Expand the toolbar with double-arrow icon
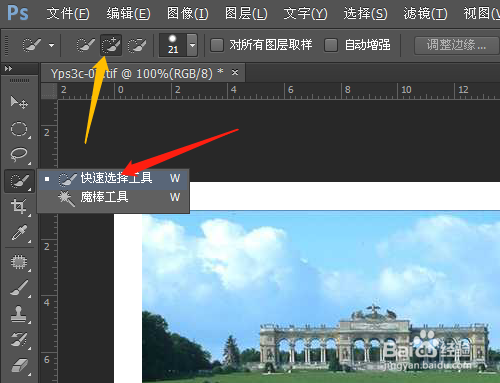 point(8,69)
